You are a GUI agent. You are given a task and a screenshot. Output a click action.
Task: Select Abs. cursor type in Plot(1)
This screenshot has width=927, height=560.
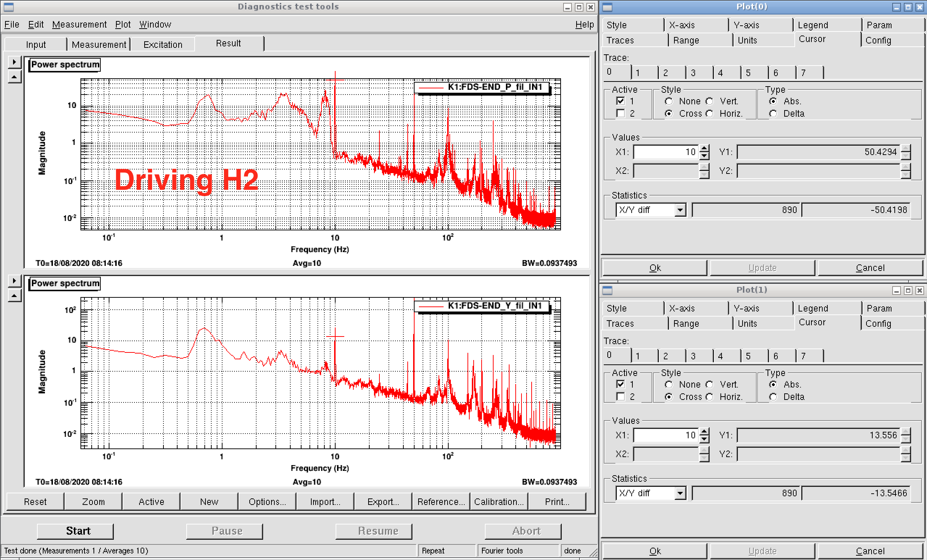tap(773, 384)
